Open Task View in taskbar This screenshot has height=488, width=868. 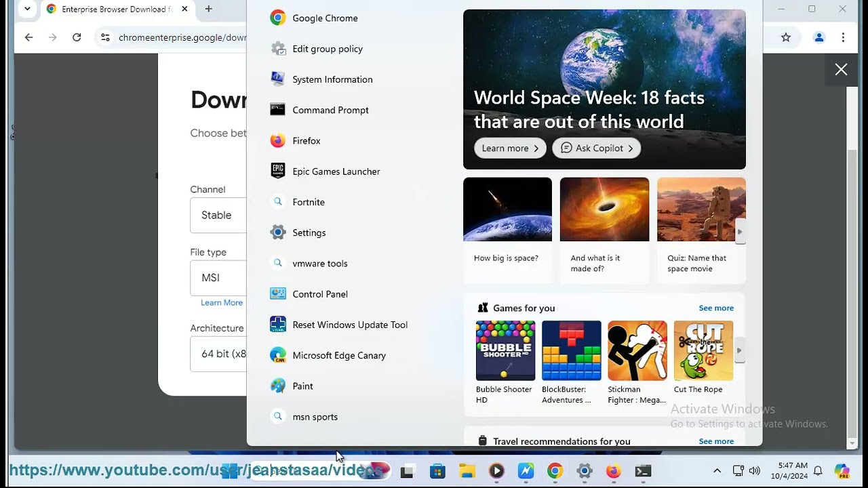(407, 471)
